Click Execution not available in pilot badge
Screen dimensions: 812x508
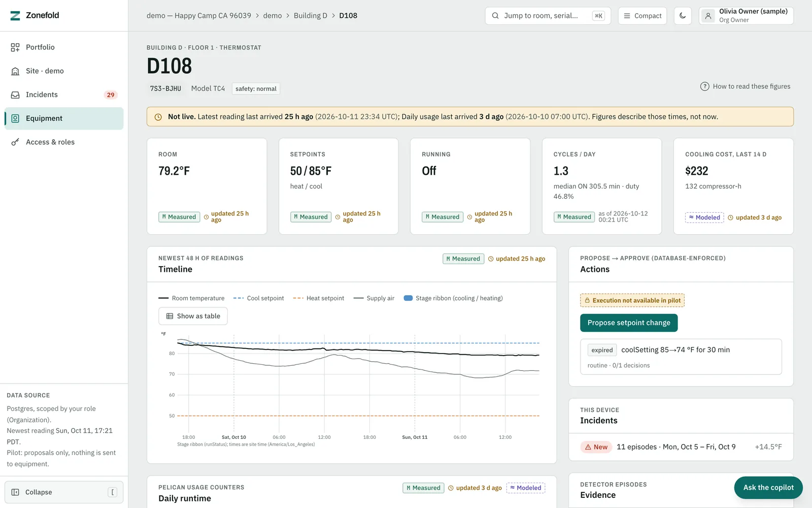pos(632,300)
